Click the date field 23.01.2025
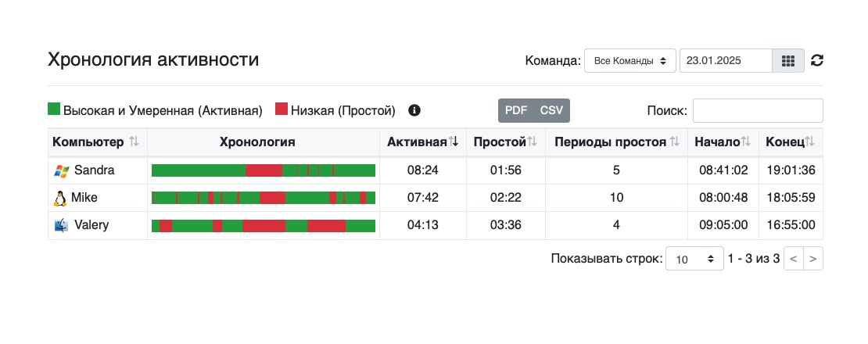 pos(726,61)
